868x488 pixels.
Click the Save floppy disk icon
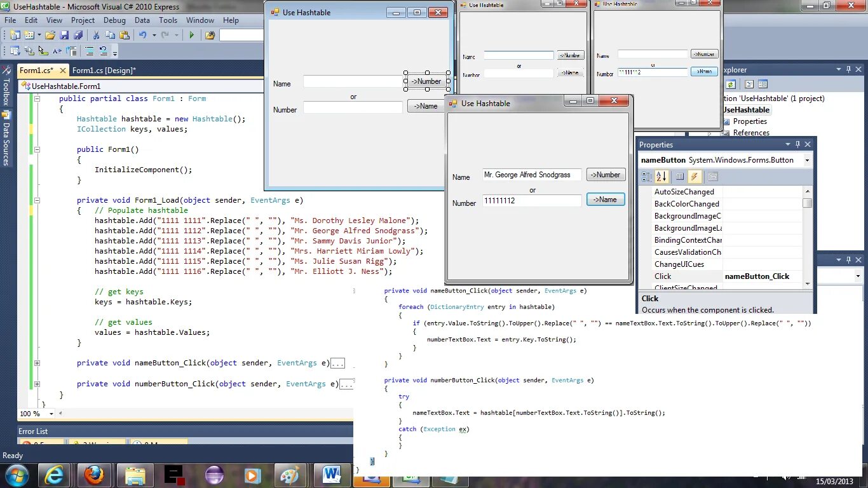(64, 35)
